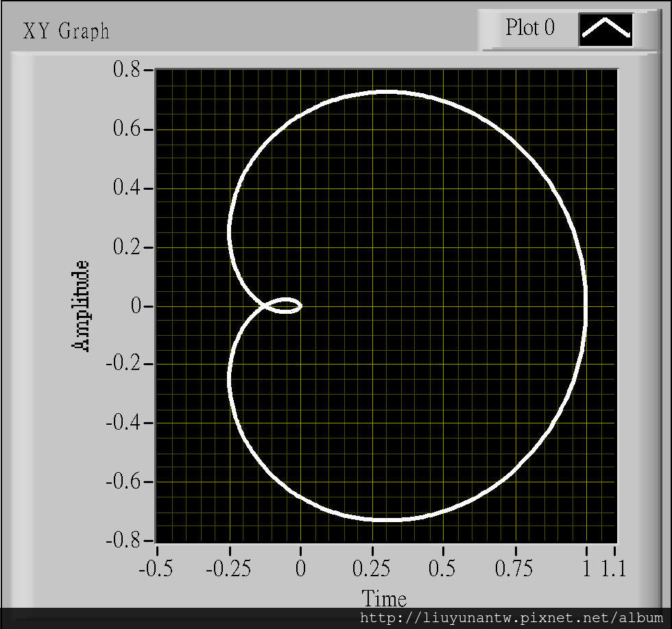672x629 pixels.
Task: Click the x-axis marker 0.75
Action: click(x=514, y=569)
